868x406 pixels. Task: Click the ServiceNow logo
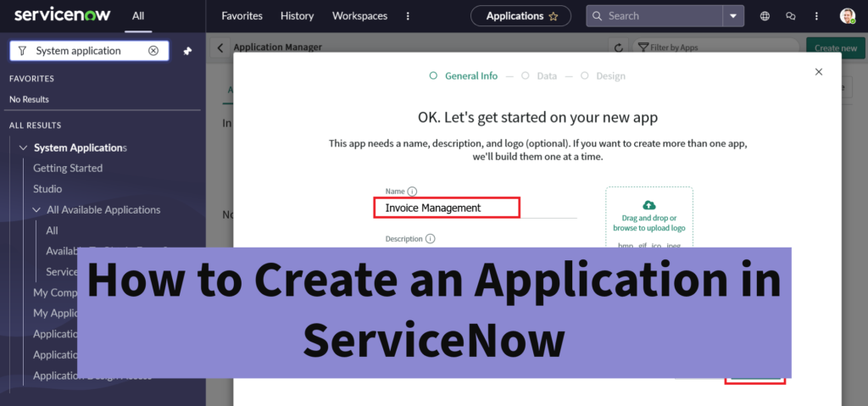[62, 15]
